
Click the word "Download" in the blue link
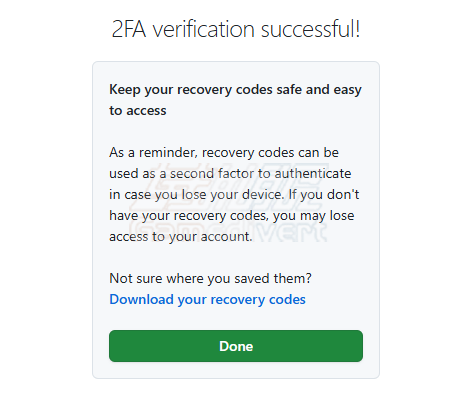141,299
